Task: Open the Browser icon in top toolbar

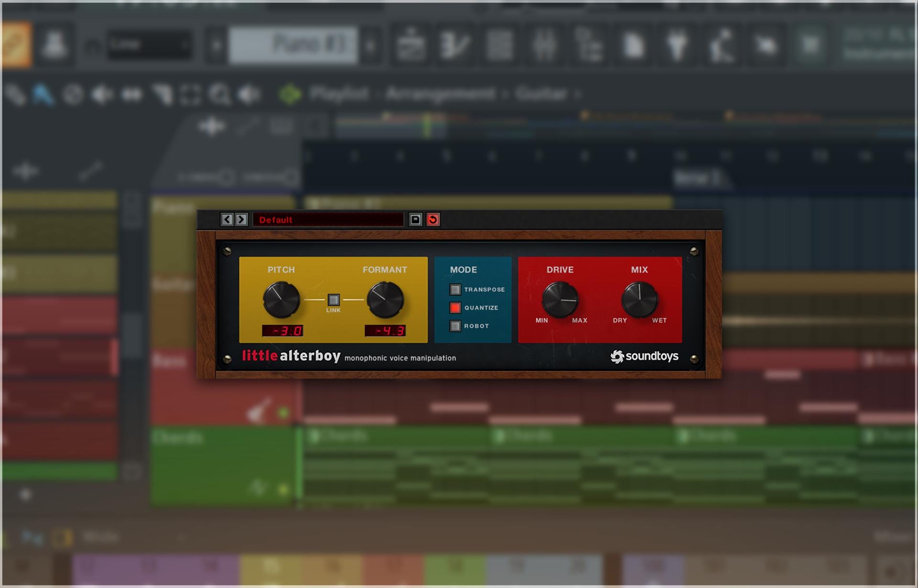Action: click(589, 45)
